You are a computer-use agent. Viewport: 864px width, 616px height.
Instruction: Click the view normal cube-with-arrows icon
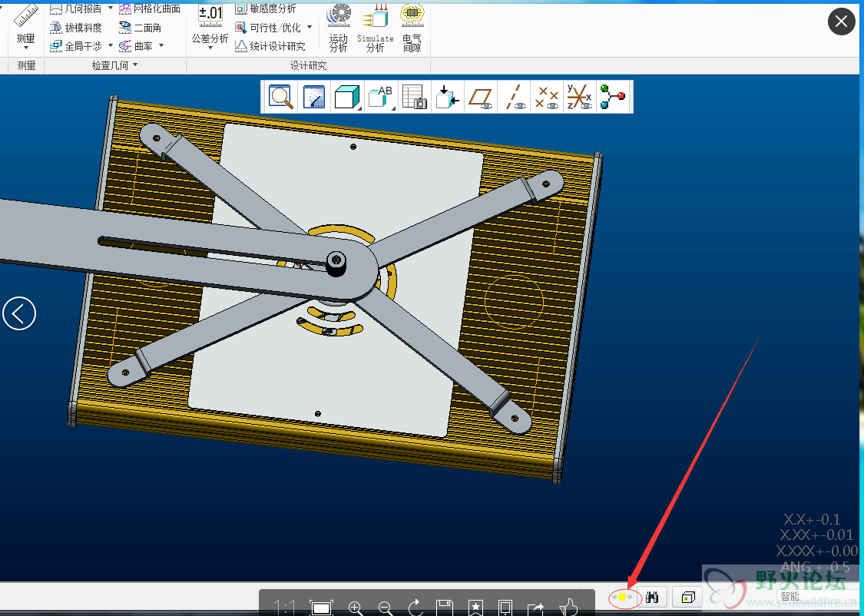[447, 97]
